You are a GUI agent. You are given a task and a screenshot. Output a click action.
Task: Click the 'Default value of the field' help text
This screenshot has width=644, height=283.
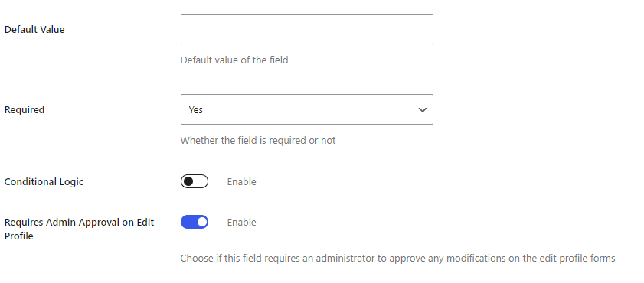pos(234,60)
